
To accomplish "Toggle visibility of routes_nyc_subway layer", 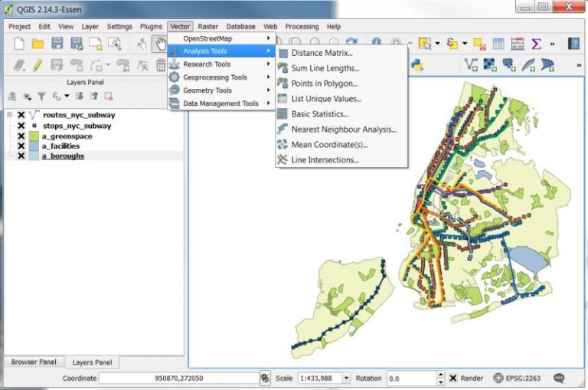I will pos(21,115).
